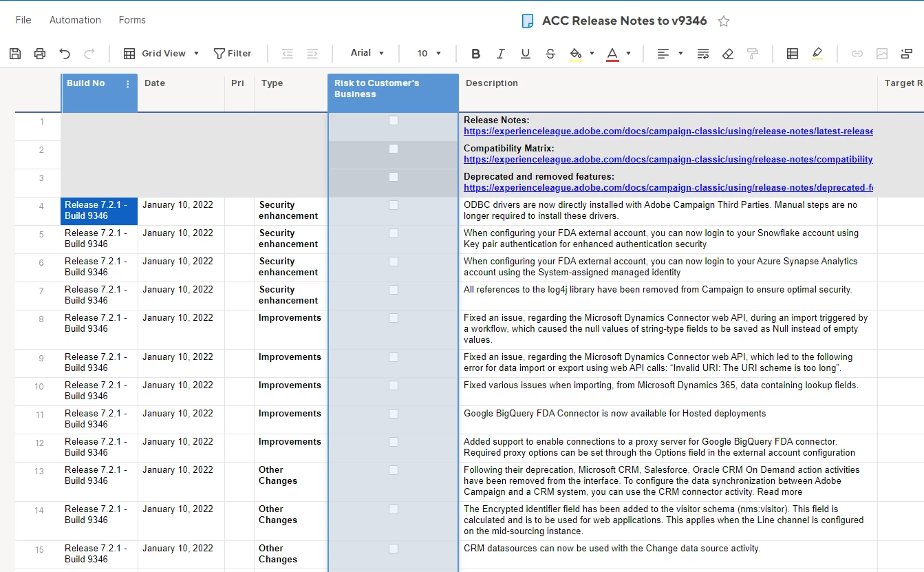Check risk checkbox in row 4

[x=394, y=205]
